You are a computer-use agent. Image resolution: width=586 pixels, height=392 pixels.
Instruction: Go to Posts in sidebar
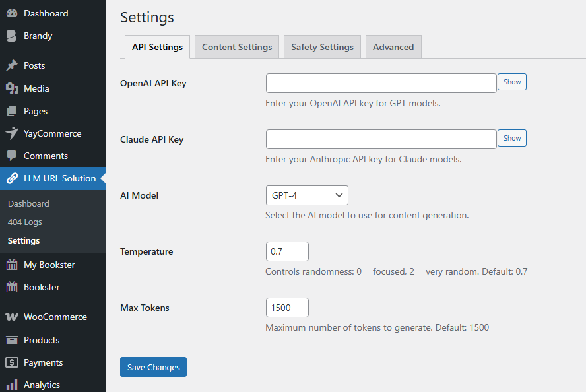tap(53, 65)
